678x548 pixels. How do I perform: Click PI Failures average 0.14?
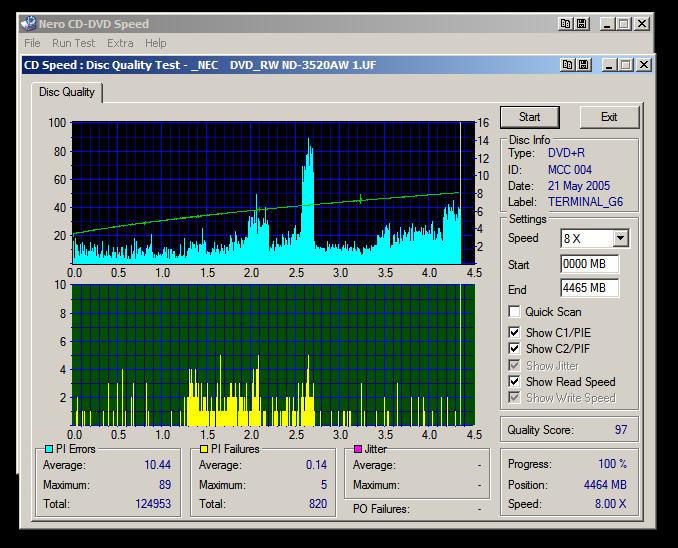[x=316, y=465]
